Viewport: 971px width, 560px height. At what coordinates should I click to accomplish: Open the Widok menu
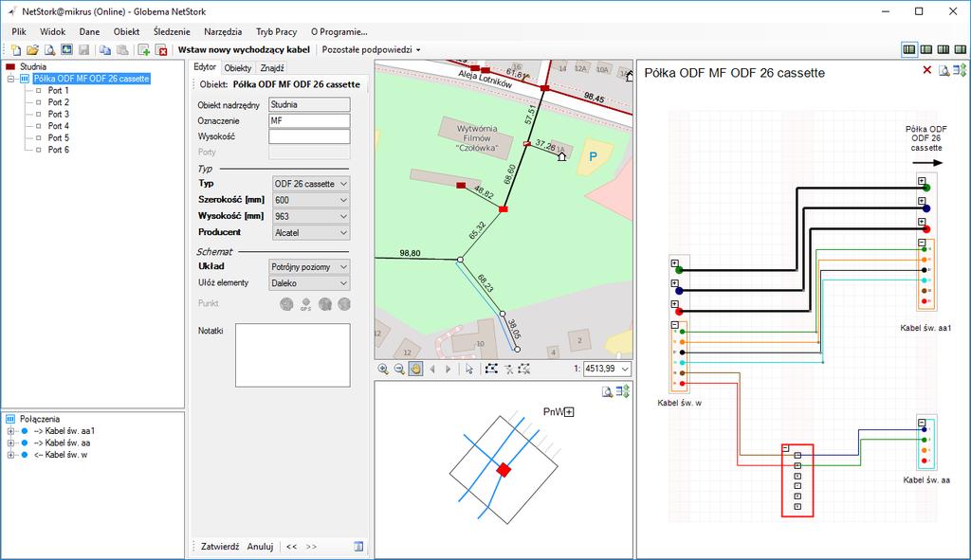coord(53,31)
